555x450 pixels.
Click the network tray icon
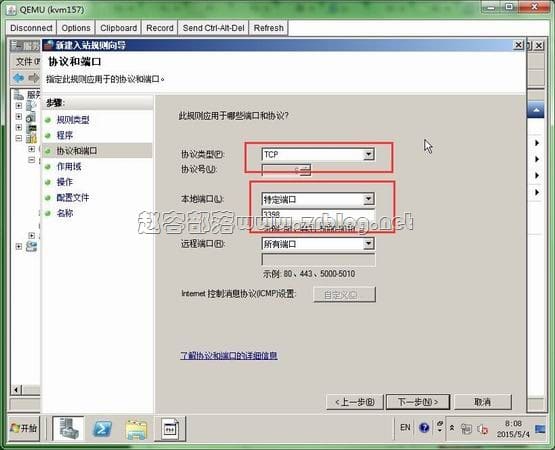(x=466, y=429)
